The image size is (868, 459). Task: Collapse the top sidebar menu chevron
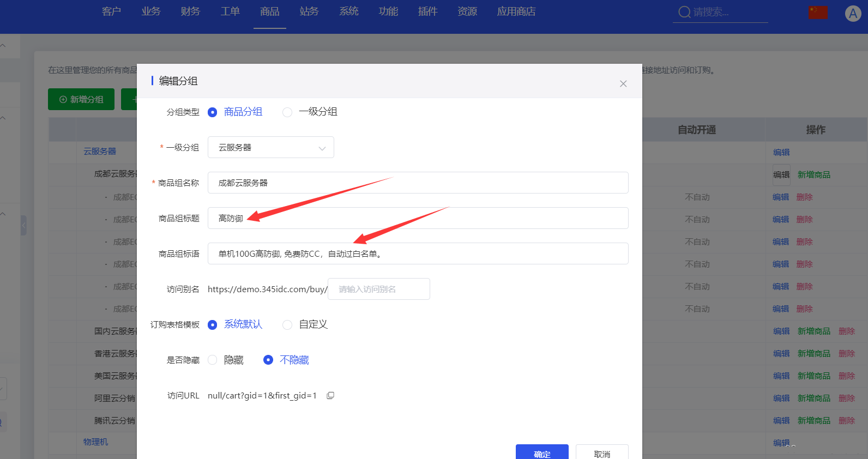[3, 46]
